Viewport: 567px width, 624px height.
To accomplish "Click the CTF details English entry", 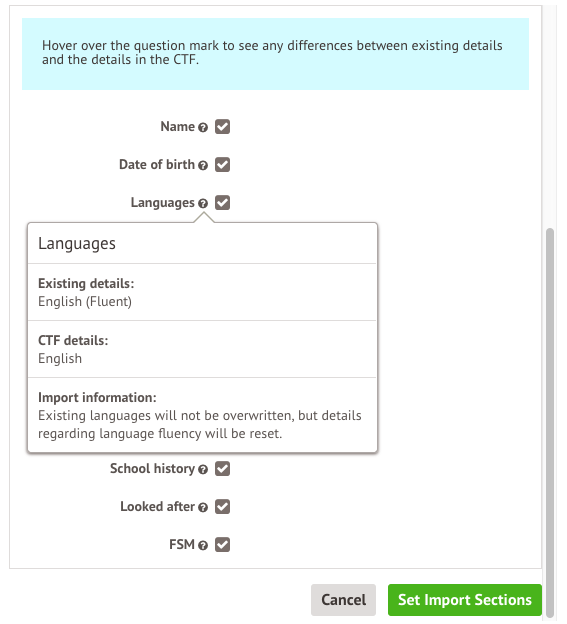I will [60, 359].
